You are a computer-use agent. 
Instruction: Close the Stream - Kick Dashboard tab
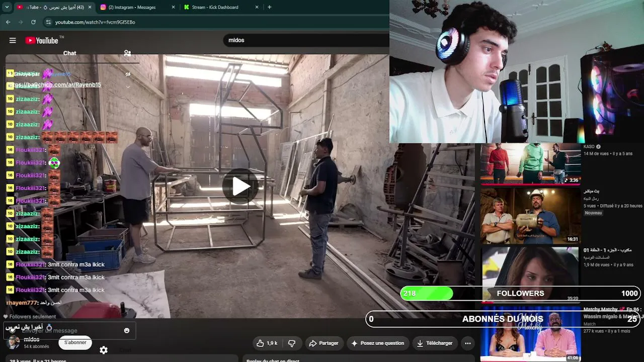[257, 7]
